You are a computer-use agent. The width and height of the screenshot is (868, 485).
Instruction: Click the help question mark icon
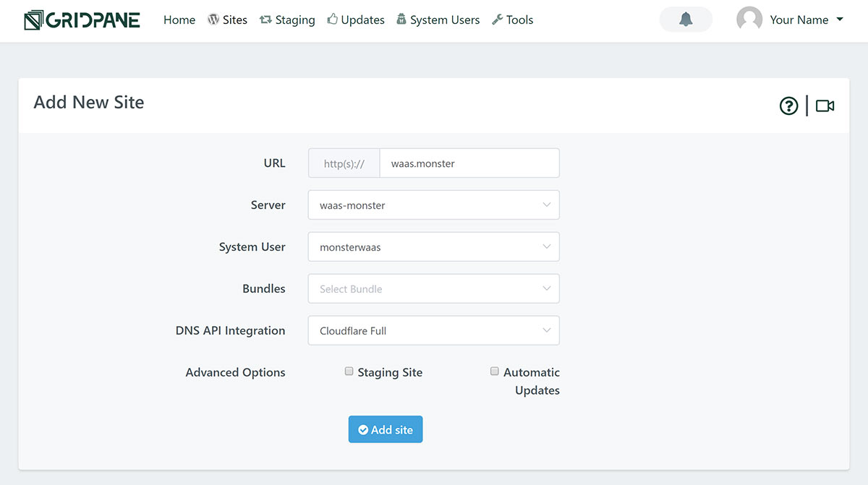[x=788, y=106]
